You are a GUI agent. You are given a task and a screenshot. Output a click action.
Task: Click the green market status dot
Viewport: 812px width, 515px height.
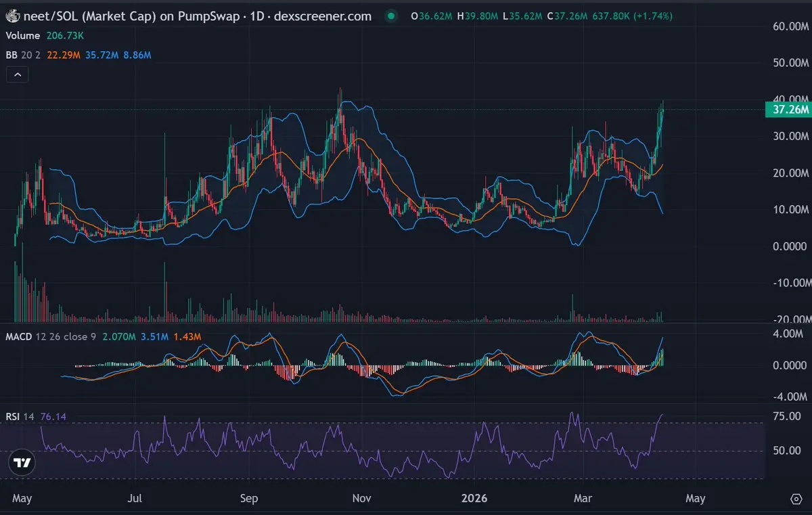[x=390, y=16]
